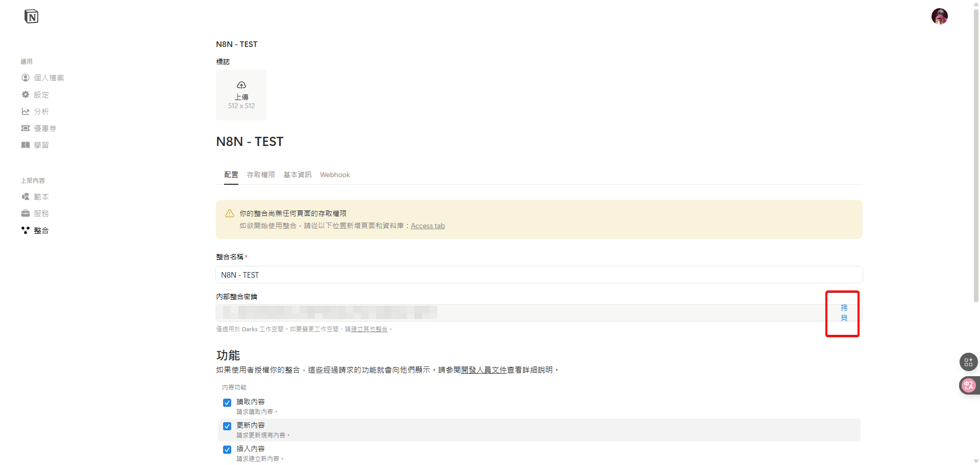
Task: Open the Notion logo in the sidebar
Action: pos(31,16)
